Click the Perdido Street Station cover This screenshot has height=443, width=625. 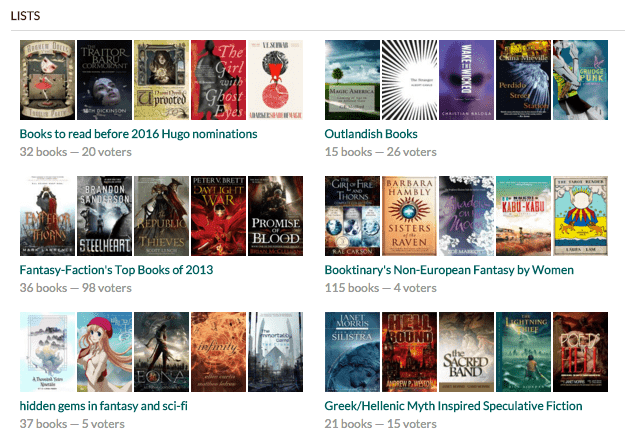pyautogui.click(x=523, y=80)
